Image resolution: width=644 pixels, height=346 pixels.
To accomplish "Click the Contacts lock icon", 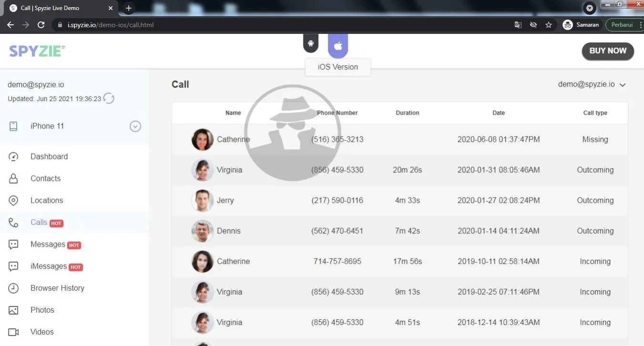I will 13,178.
